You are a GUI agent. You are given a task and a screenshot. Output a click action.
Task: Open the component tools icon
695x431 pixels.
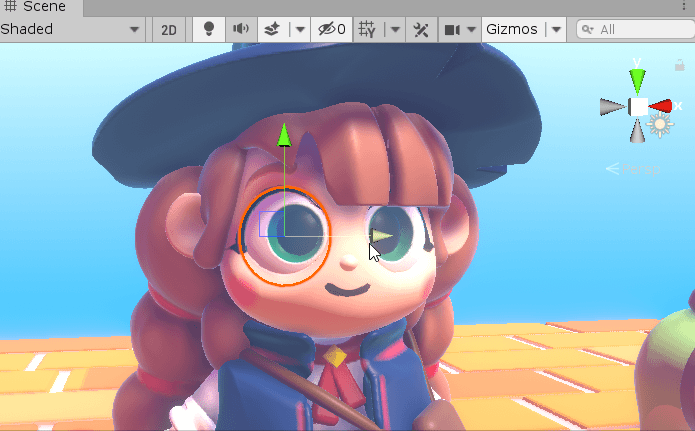[x=421, y=30]
